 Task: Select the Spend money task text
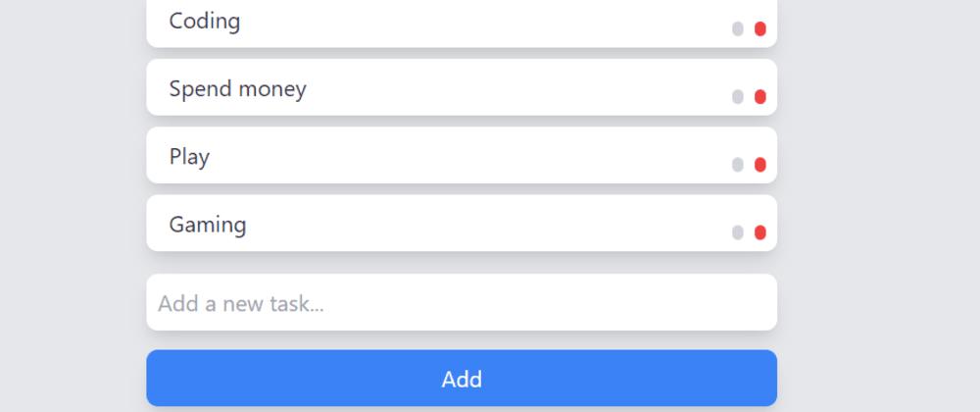238,89
